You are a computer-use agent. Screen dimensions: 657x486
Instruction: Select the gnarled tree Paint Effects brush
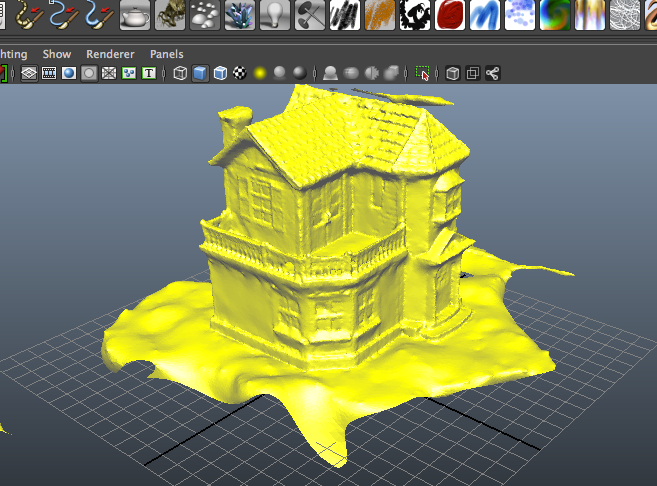pyautogui.click(x=170, y=15)
